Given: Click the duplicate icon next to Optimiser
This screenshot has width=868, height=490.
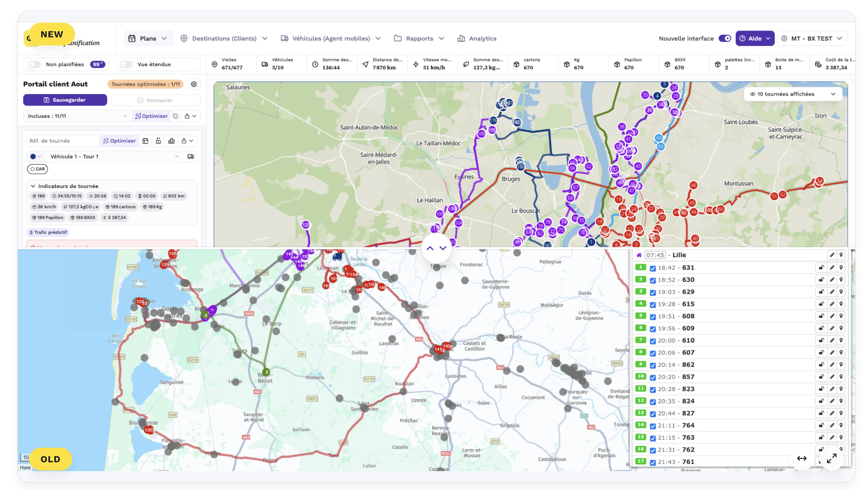Looking at the screenshot, I should 175,116.
